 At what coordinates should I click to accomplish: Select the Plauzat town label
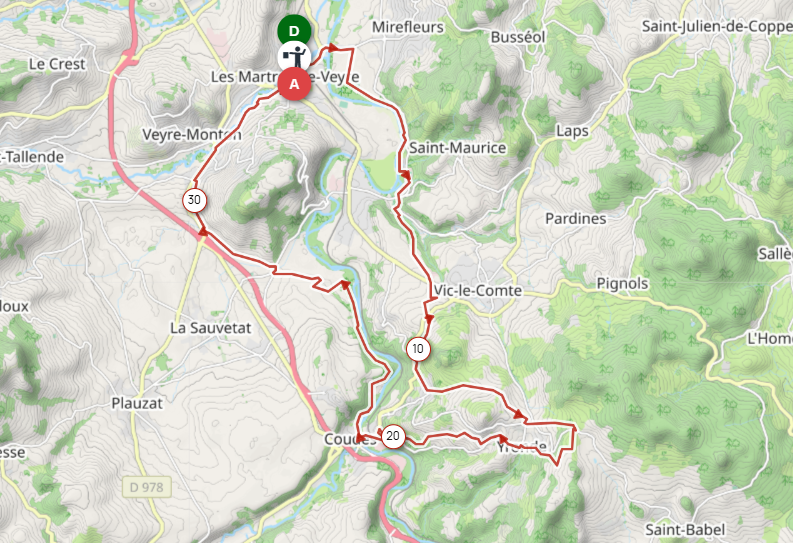pos(137,403)
